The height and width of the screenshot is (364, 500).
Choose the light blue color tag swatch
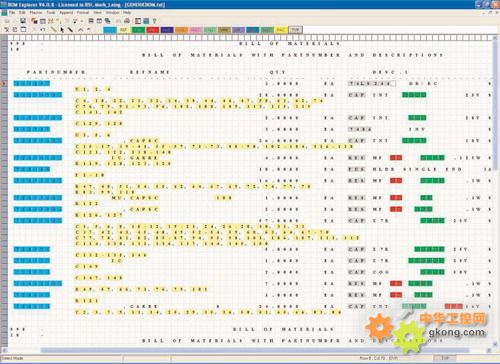110,30
